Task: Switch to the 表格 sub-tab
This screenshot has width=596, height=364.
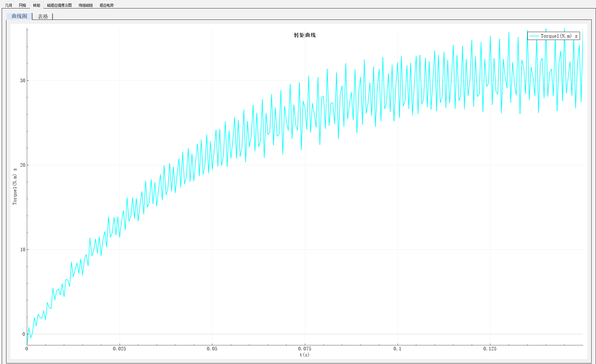Action: coord(43,17)
